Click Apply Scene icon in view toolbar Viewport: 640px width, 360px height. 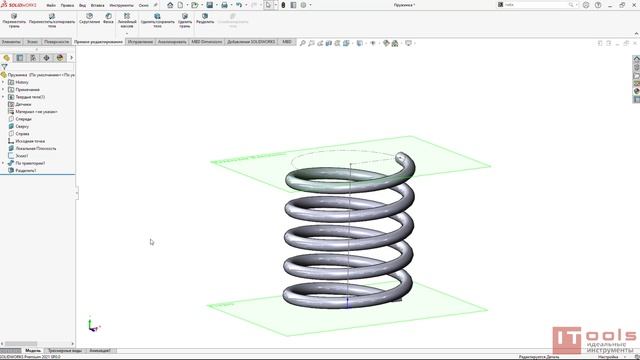(395, 43)
